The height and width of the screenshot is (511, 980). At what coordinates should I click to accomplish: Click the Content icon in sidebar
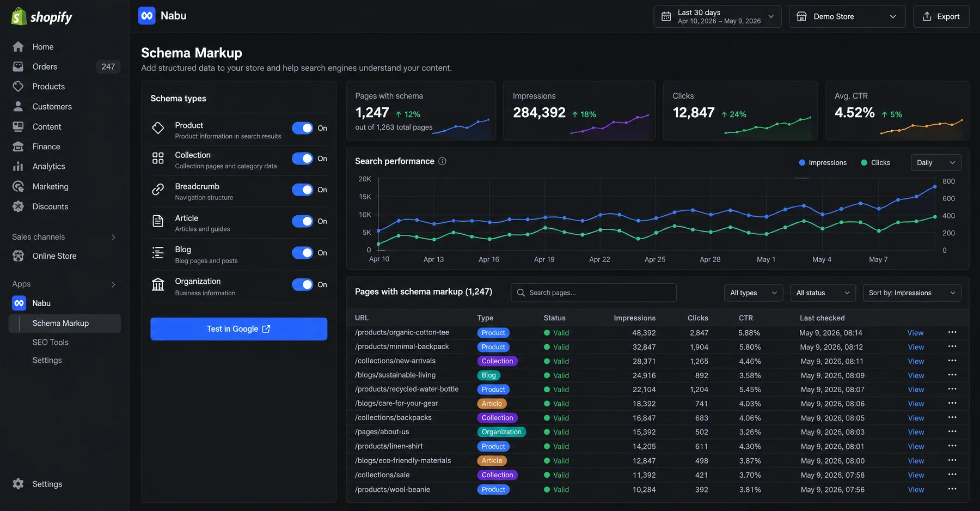tap(18, 126)
